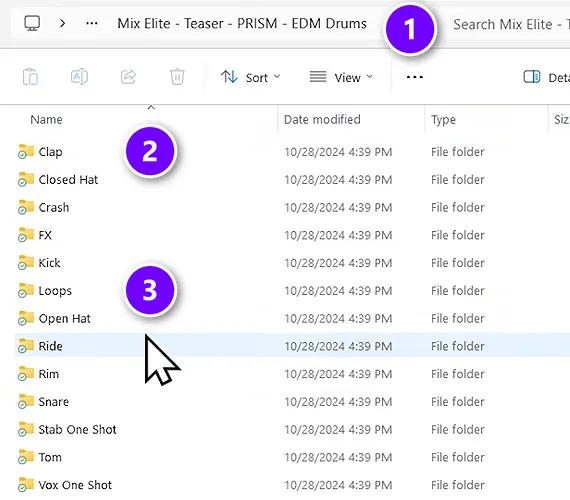Screen dimensions: 570x500
Task: Select the Closed Hat folder icon
Action: pos(26,179)
